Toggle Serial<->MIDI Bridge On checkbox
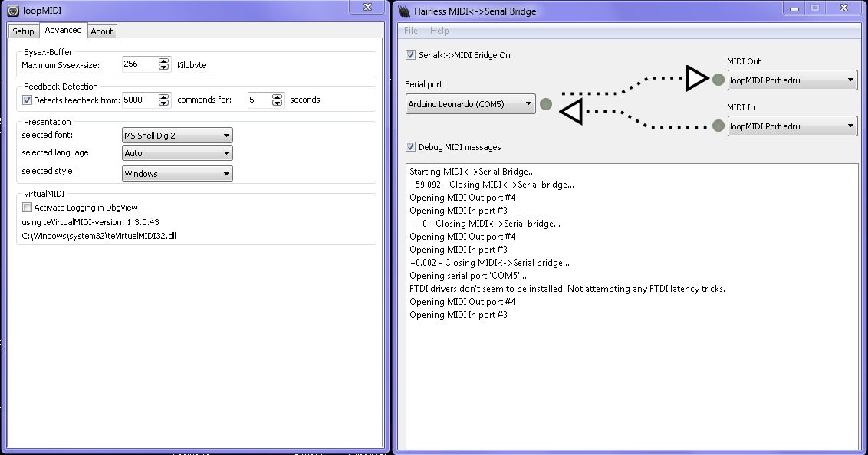 click(410, 54)
